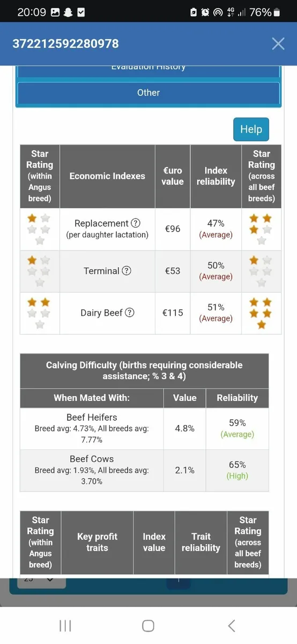Show Terminal index help tooltip icon
This screenshot has width=297, height=644.
pyautogui.click(x=127, y=271)
